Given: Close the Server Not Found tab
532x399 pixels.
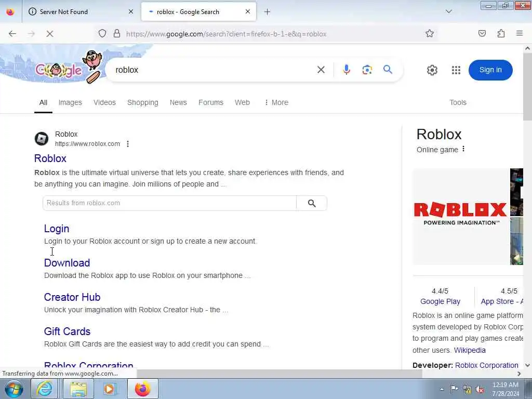Looking at the screenshot, I should point(131,12).
